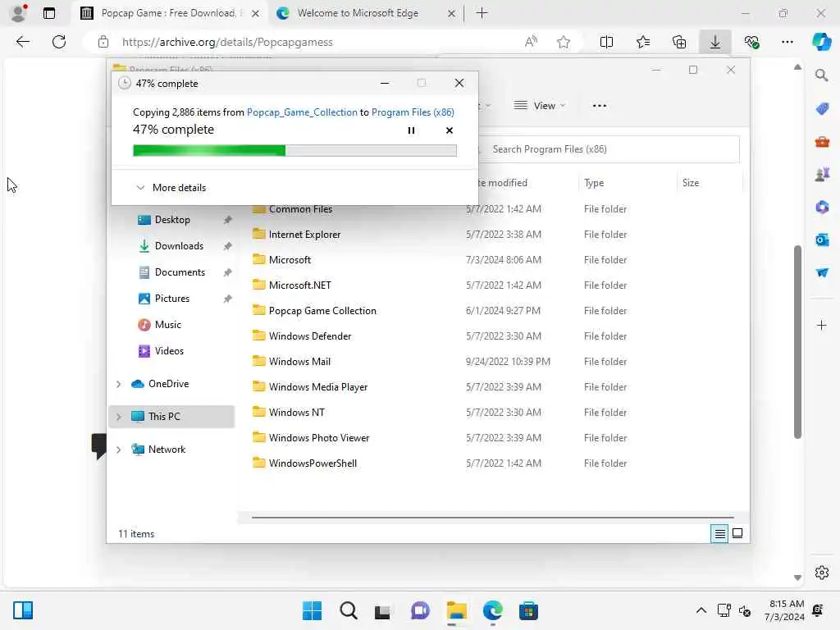The image size is (840, 630).
Task: Open Outlook in Edge sidebar
Action: point(822,240)
